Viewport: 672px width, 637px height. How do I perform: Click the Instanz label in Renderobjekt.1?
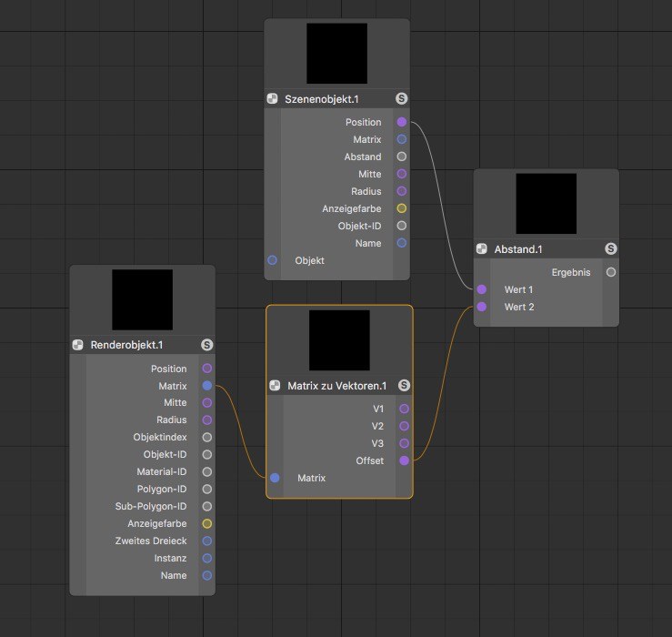pyautogui.click(x=170, y=558)
